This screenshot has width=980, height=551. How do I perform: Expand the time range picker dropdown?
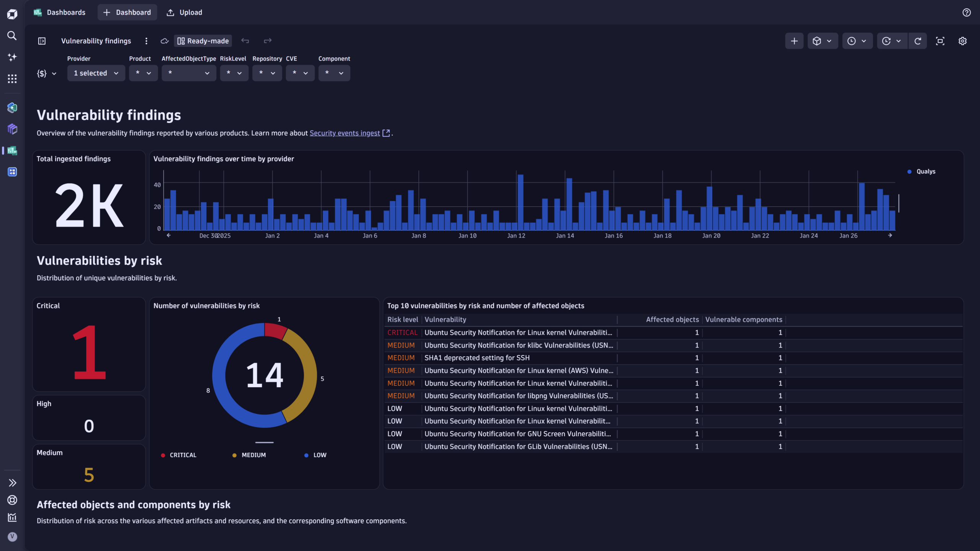click(857, 41)
